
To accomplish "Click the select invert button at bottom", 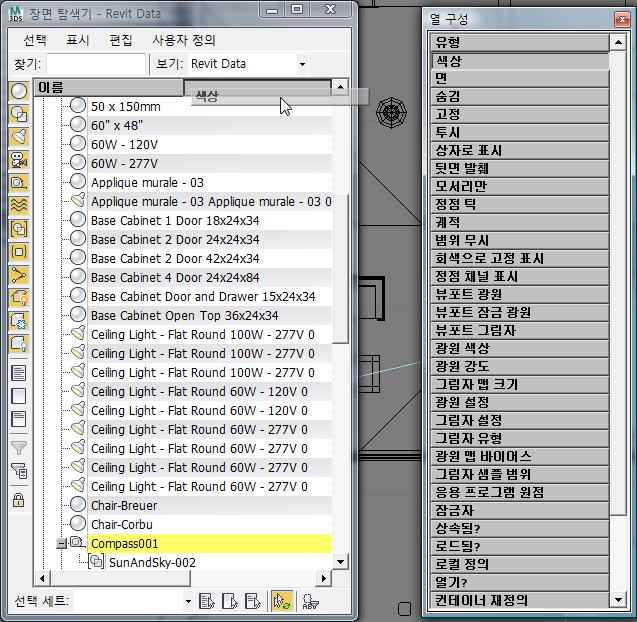I will tap(253, 601).
